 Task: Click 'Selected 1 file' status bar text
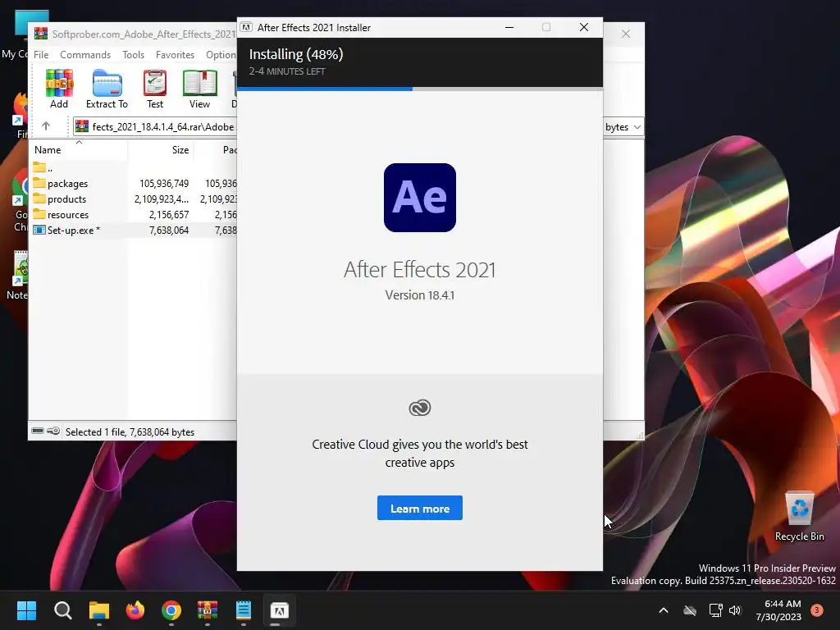(130, 431)
